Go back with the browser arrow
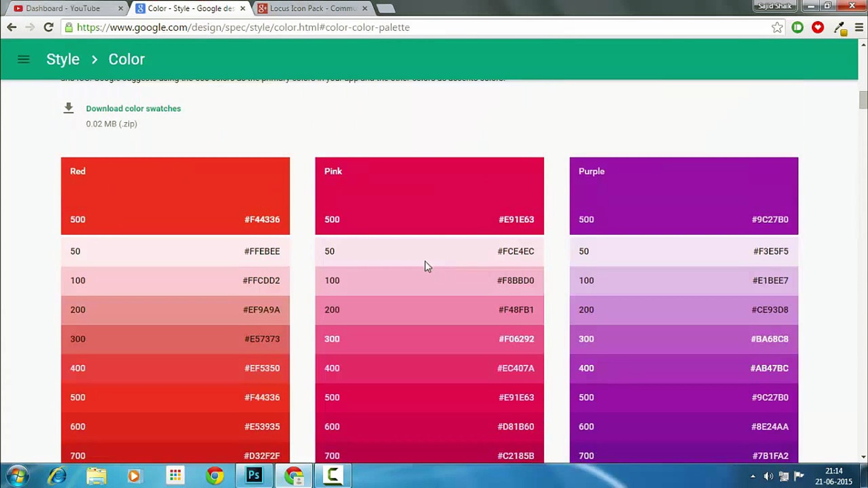Viewport: 868px width, 488px height. click(x=12, y=27)
